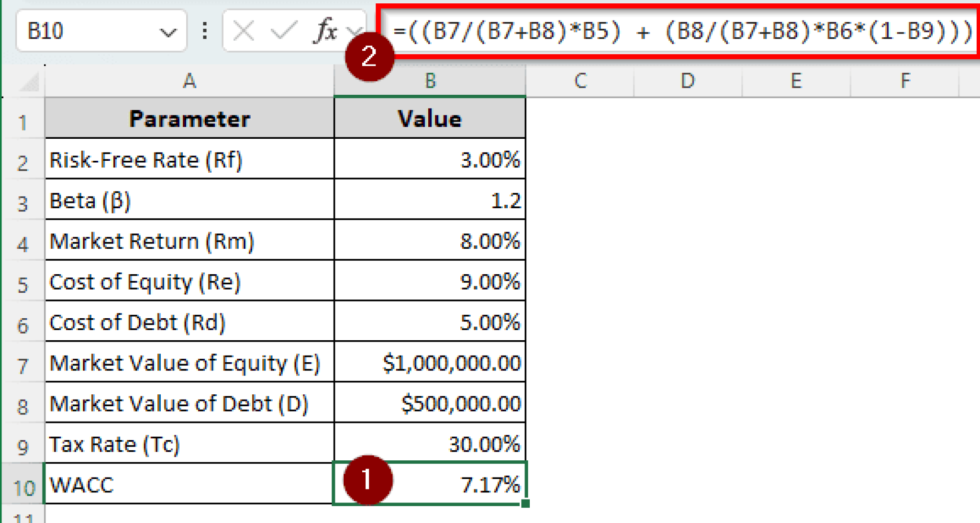
Task: Click the Cancel (X) icon beside formula bar
Action: 244,30
